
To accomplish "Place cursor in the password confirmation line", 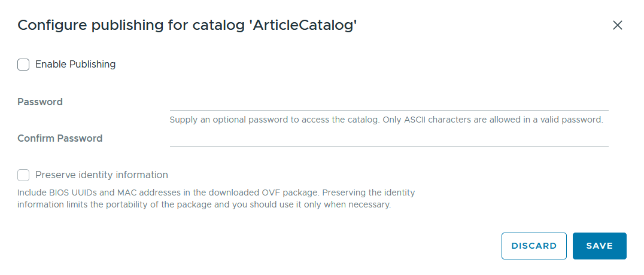I will [389, 139].
